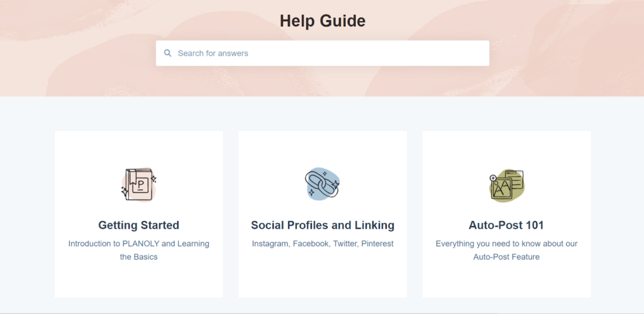Screen dimensions: 644x314
Task: Go to the Auto-Post 101 heading link
Action: [x=506, y=225]
